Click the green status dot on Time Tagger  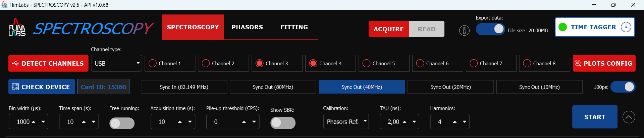(563, 27)
